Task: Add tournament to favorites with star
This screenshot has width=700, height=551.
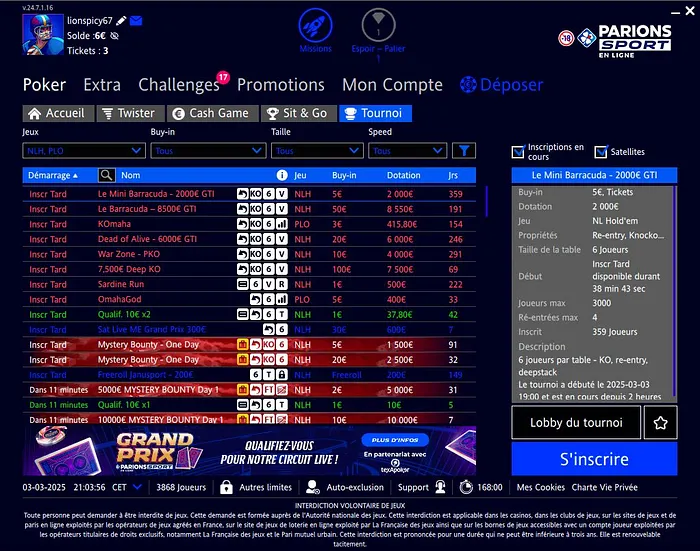Action: coord(660,422)
